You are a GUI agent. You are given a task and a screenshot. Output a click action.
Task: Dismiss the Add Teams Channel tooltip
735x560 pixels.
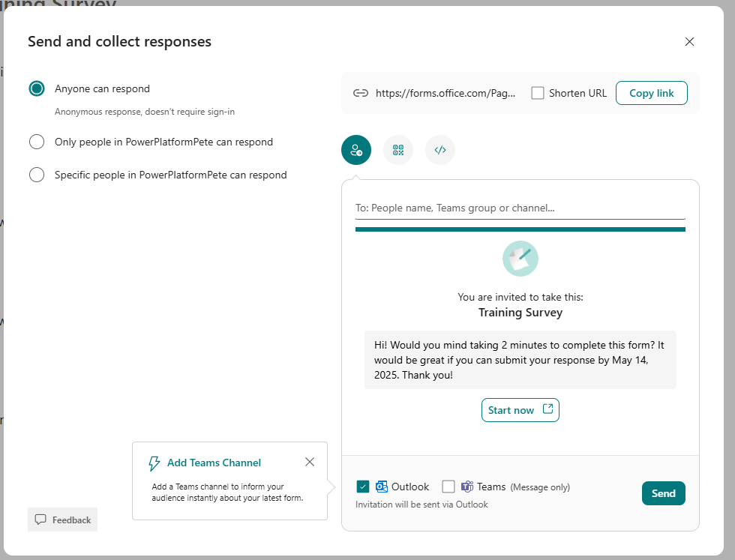[310, 462]
